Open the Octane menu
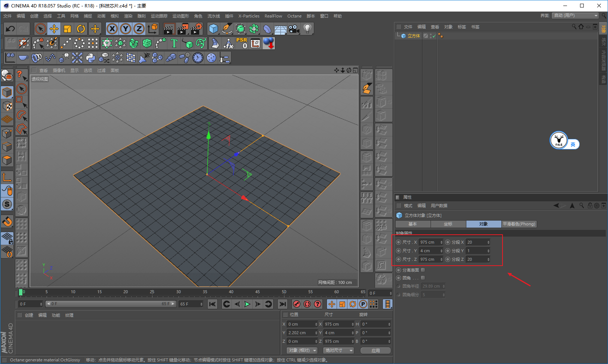Image resolution: width=608 pixels, height=364 pixels. click(x=294, y=16)
